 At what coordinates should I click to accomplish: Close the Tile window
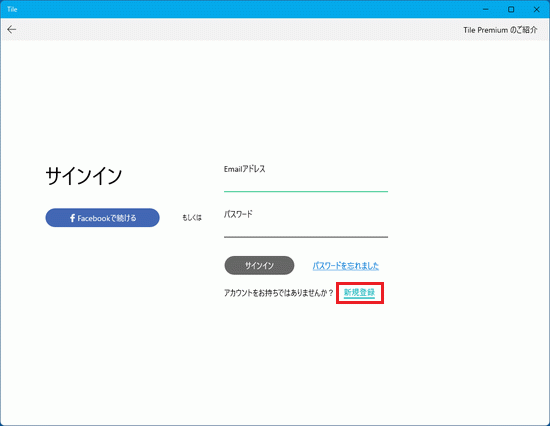coord(536,9)
